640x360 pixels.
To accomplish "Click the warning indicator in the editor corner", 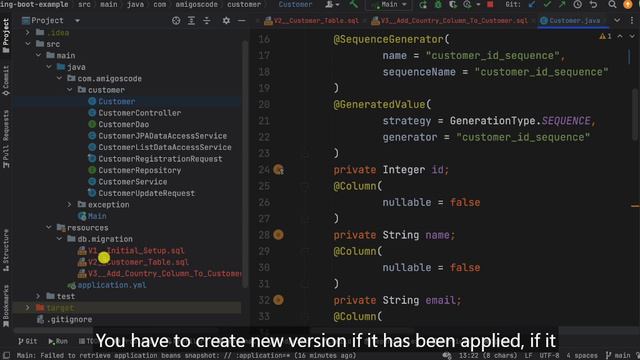I will click(x=605, y=36).
